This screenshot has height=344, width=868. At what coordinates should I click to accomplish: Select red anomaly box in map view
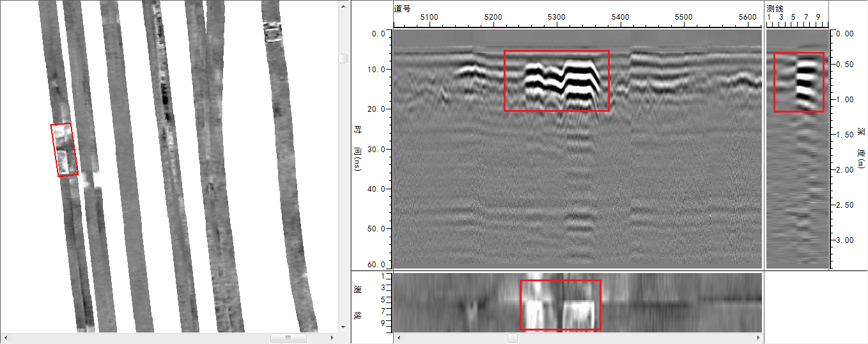tap(64, 150)
